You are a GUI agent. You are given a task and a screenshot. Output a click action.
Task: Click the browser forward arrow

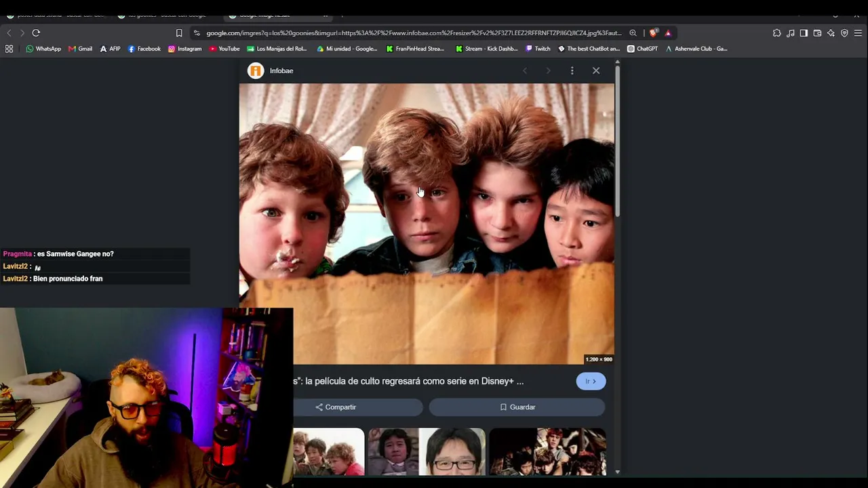(x=22, y=33)
